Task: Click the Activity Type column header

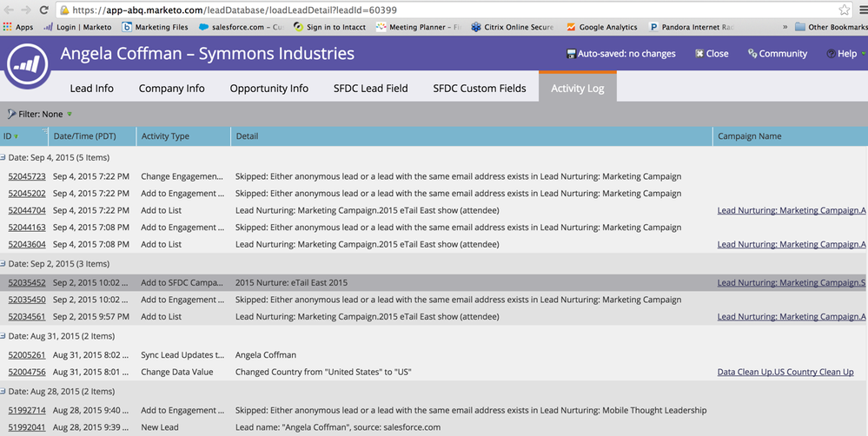Action: [183, 136]
